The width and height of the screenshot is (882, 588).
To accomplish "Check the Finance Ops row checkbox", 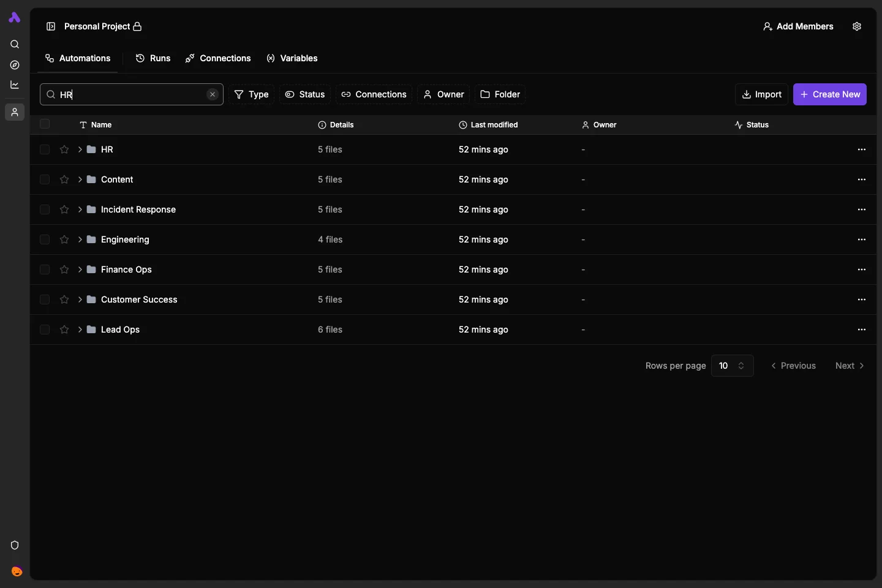I will coord(45,269).
